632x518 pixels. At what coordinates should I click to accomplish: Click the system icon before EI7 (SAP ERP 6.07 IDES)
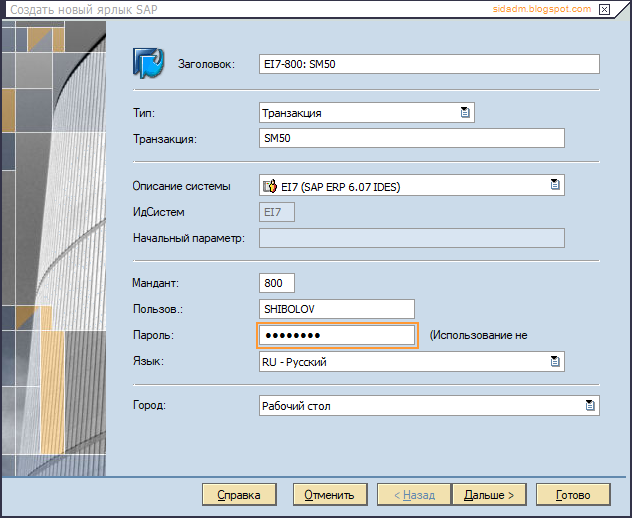[270, 186]
